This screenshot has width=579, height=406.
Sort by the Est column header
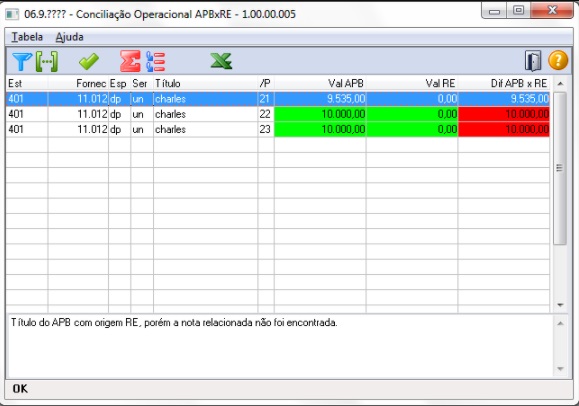27,83
